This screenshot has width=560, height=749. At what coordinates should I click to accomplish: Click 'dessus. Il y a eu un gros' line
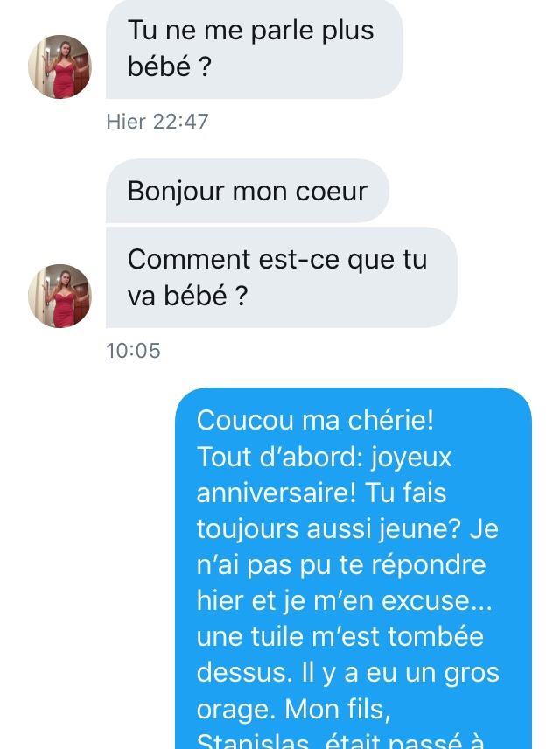[348, 673]
